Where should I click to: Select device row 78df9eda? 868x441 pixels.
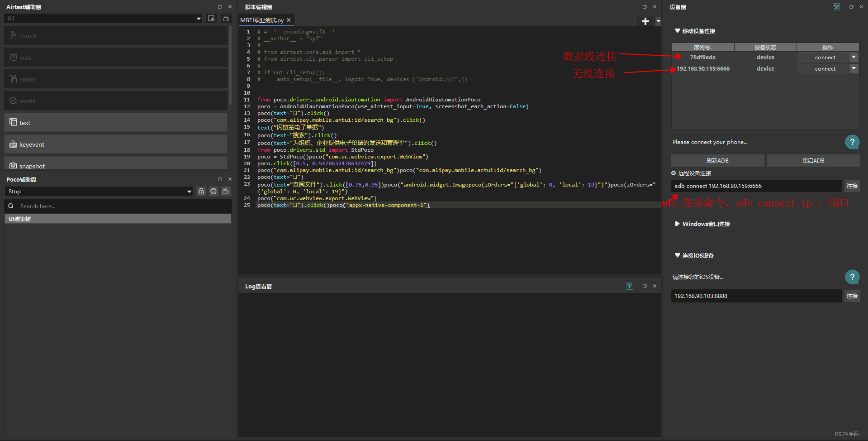pyautogui.click(x=702, y=58)
